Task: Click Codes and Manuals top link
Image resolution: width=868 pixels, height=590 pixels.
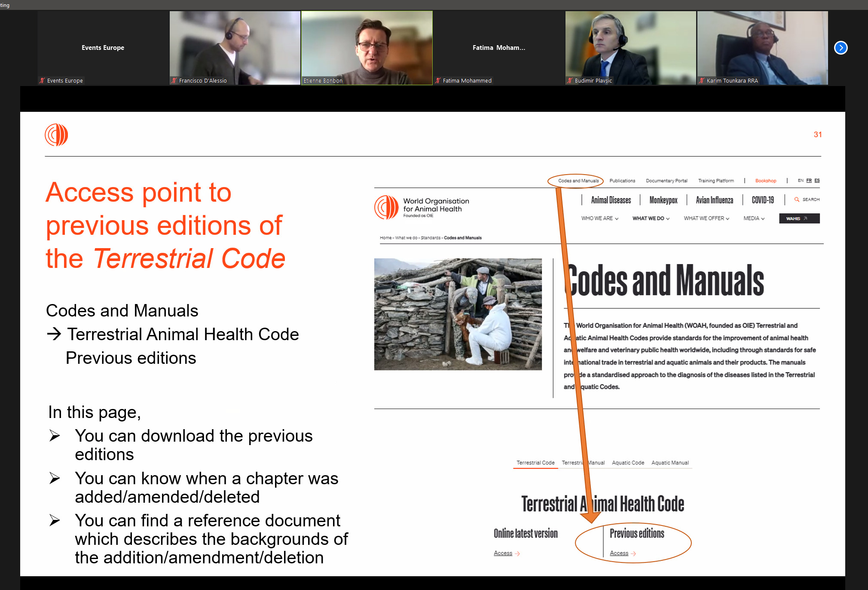Action: pyautogui.click(x=578, y=181)
